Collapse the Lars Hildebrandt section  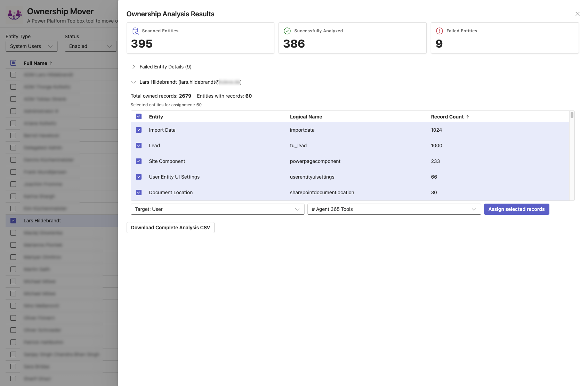click(x=134, y=82)
